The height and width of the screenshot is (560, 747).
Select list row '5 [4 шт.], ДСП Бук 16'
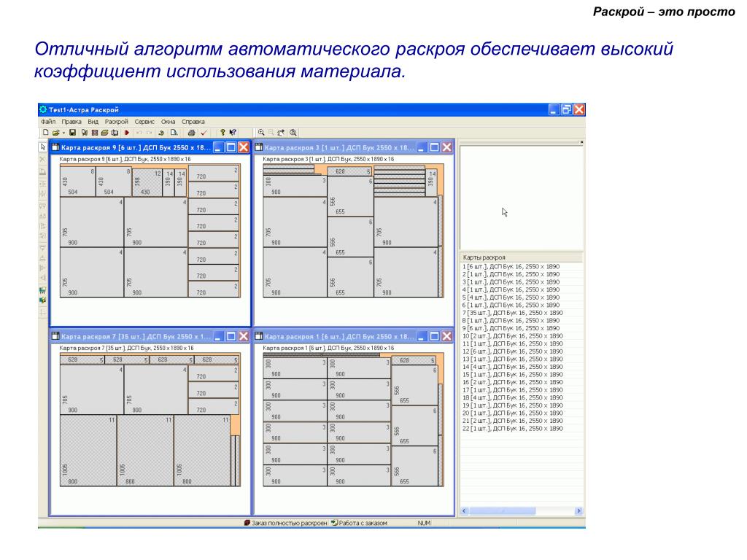pyautogui.click(x=521, y=297)
